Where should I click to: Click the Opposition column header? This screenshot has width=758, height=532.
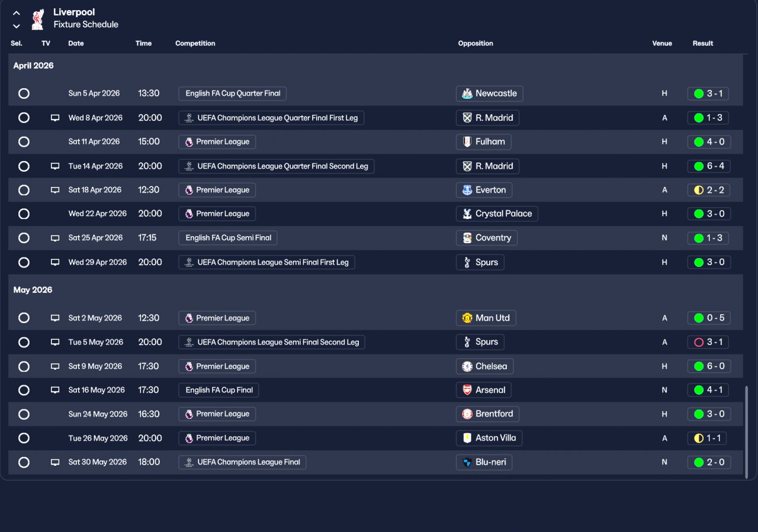476,43
